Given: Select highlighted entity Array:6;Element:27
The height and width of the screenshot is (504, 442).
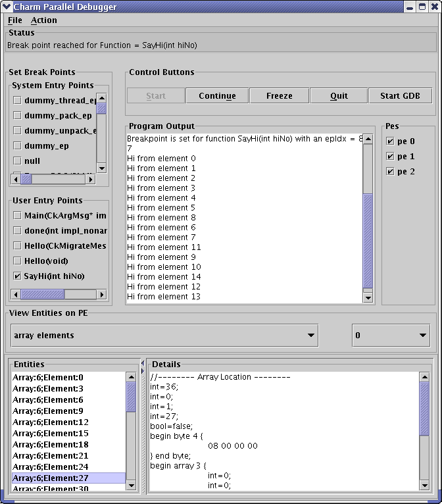Looking at the screenshot, I should 69,478.
